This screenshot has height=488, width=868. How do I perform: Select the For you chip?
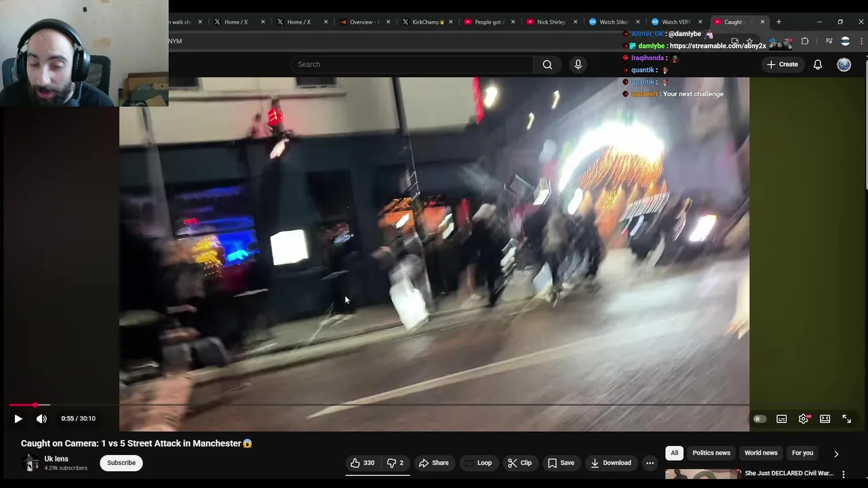click(x=802, y=453)
